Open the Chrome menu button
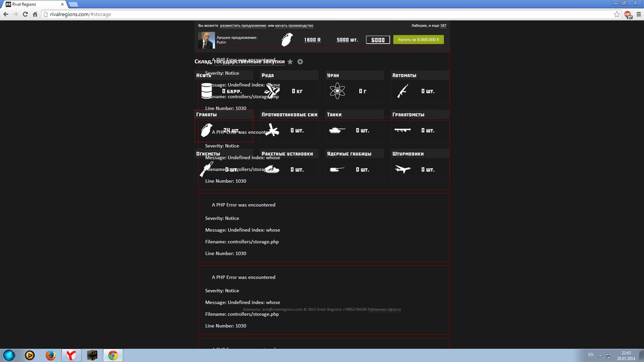 (x=638, y=15)
